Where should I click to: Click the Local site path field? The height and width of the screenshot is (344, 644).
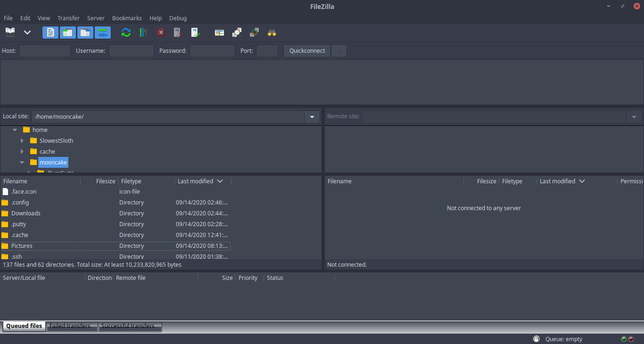tap(168, 116)
